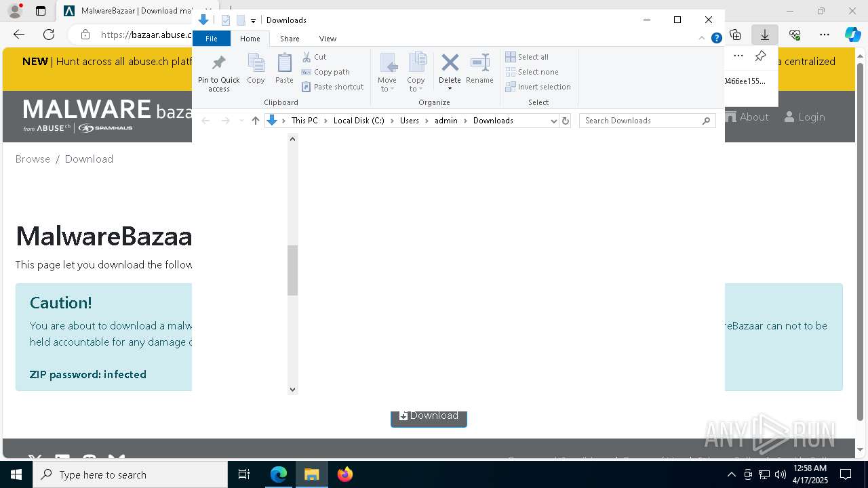
Task: Click Local Disk (C:) breadcrumb
Action: [x=359, y=121]
